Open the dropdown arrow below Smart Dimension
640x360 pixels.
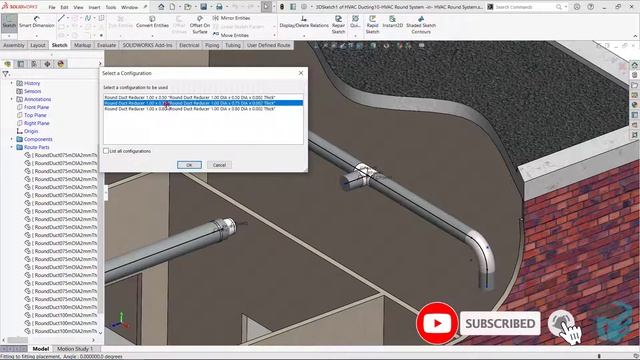click(x=37, y=36)
